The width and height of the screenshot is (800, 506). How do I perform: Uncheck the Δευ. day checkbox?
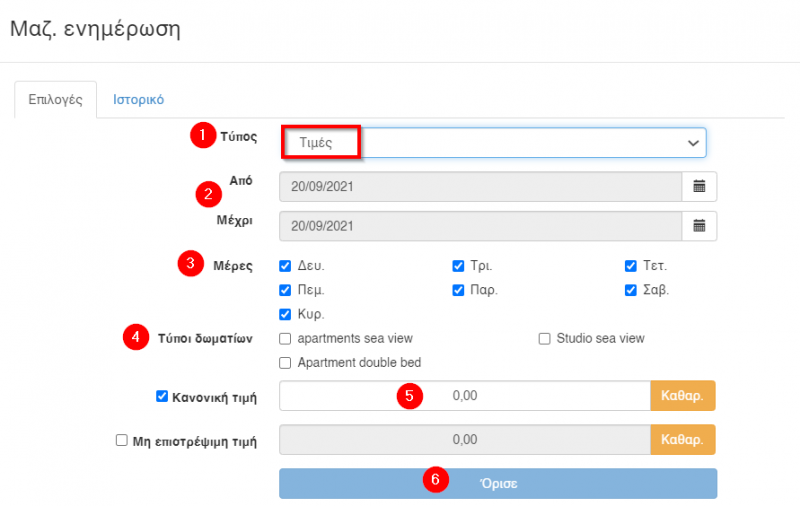(286, 266)
